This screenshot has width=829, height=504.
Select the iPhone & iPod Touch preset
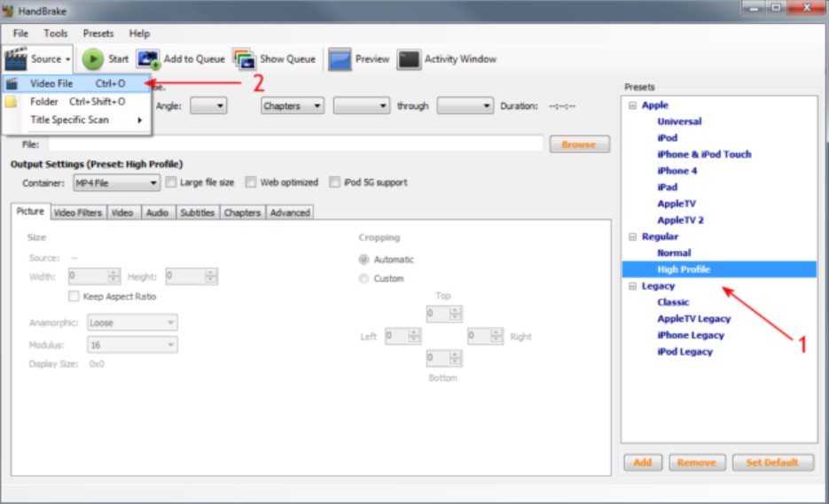(x=704, y=154)
